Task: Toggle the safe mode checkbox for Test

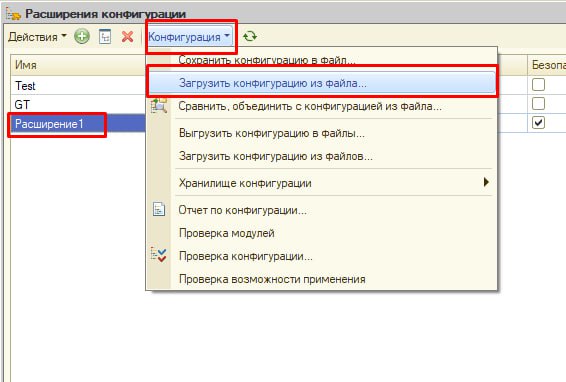Action: coord(538,85)
